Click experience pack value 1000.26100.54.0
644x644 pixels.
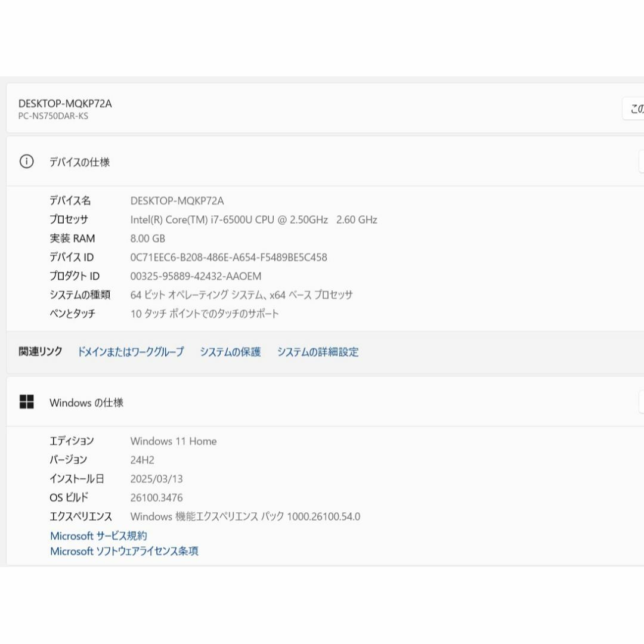click(245, 516)
